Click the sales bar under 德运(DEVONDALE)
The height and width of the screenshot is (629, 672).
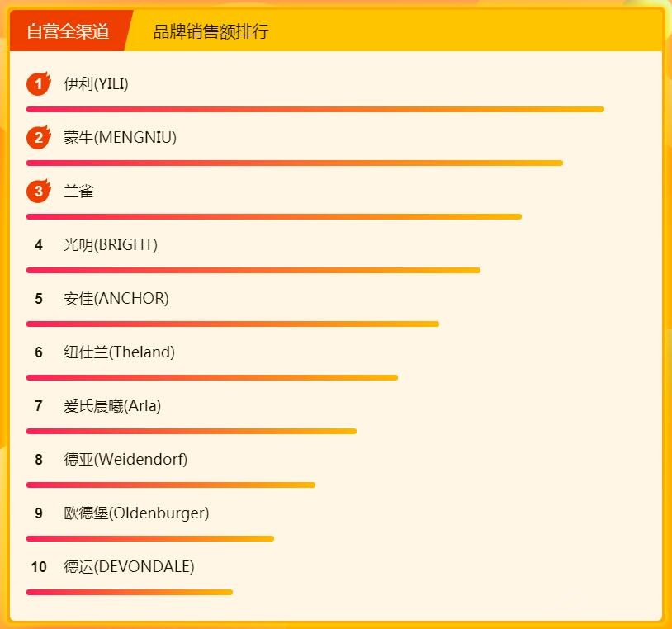130,592
